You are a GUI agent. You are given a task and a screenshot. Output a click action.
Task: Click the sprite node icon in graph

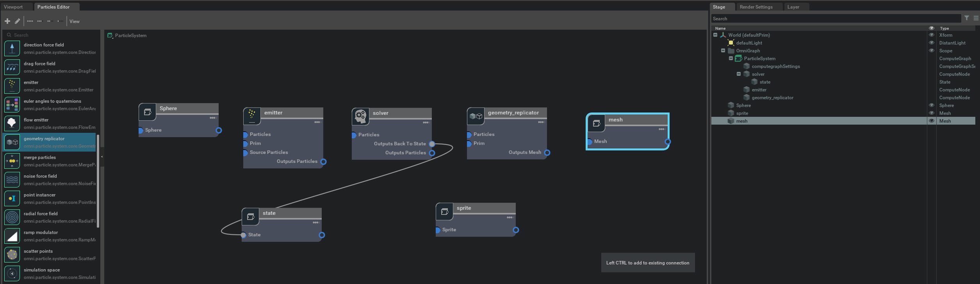pyautogui.click(x=445, y=211)
